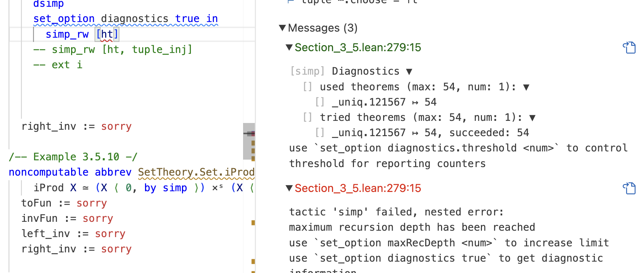Select '_uniq.121567' entry under tried theorems
This screenshot has height=273, width=644.
tap(368, 133)
